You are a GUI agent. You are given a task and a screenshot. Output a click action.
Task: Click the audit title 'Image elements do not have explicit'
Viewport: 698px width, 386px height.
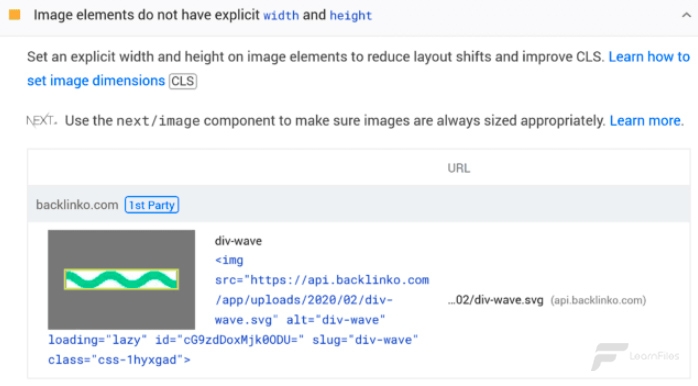tap(146, 15)
